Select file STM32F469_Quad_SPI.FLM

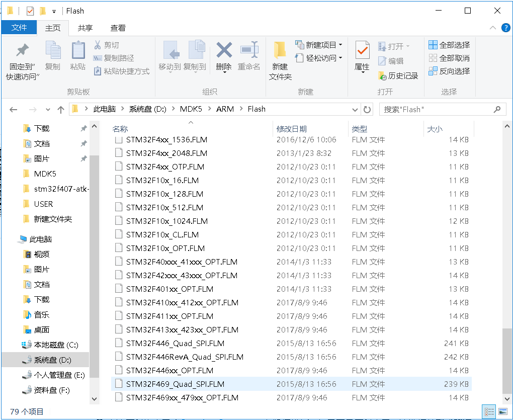click(x=291, y=384)
